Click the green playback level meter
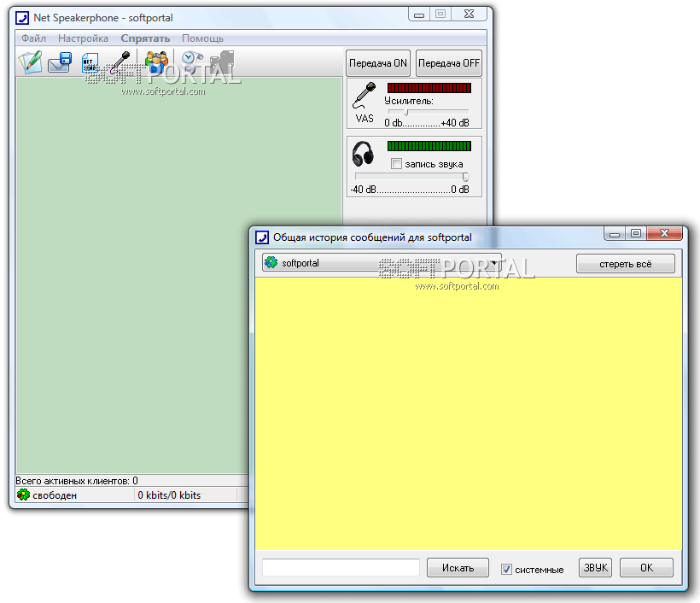 (x=429, y=146)
